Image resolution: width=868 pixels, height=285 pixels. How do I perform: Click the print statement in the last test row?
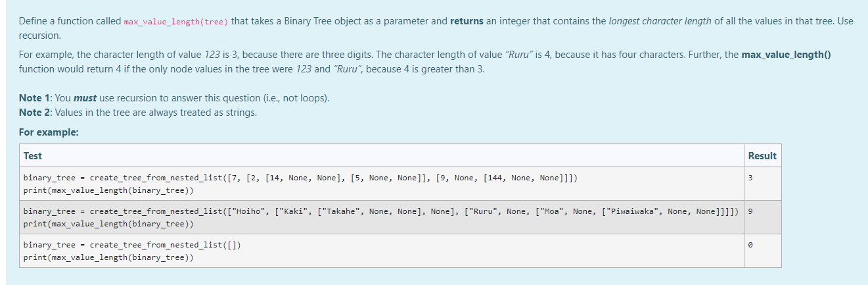(x=108, y=257)
